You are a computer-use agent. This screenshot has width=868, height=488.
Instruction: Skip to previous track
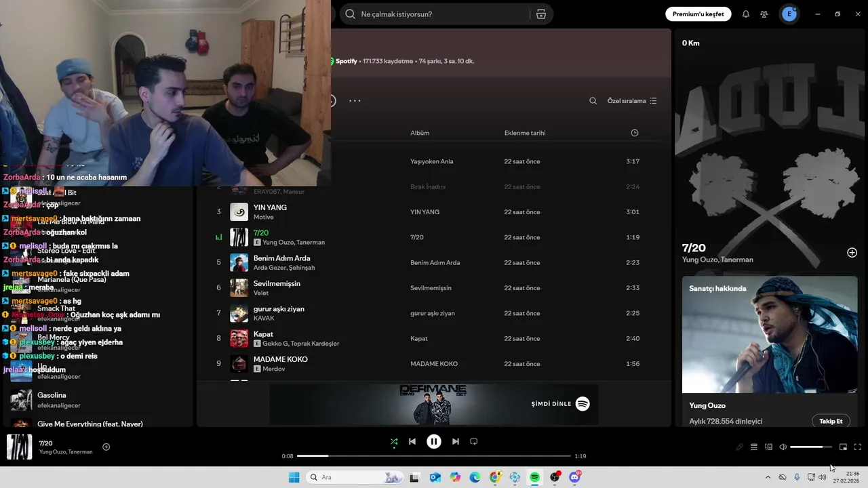pyautogui.click(x=412, y=441)
